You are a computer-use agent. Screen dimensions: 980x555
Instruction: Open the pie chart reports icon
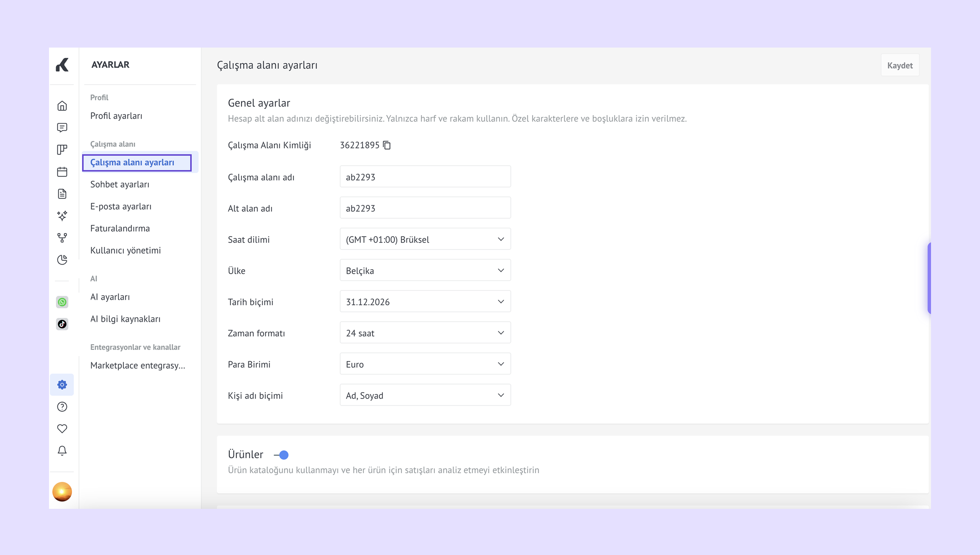tap(62, 260)
